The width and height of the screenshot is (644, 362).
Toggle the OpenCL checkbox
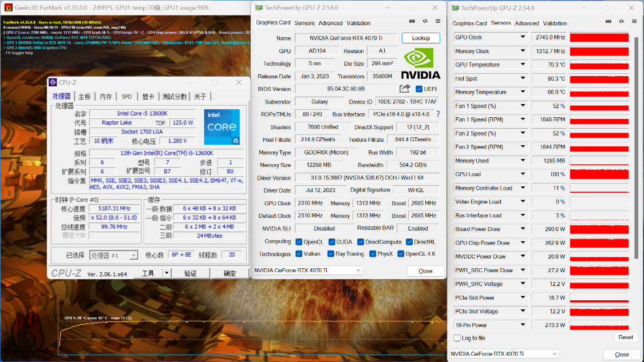point(299,242)
